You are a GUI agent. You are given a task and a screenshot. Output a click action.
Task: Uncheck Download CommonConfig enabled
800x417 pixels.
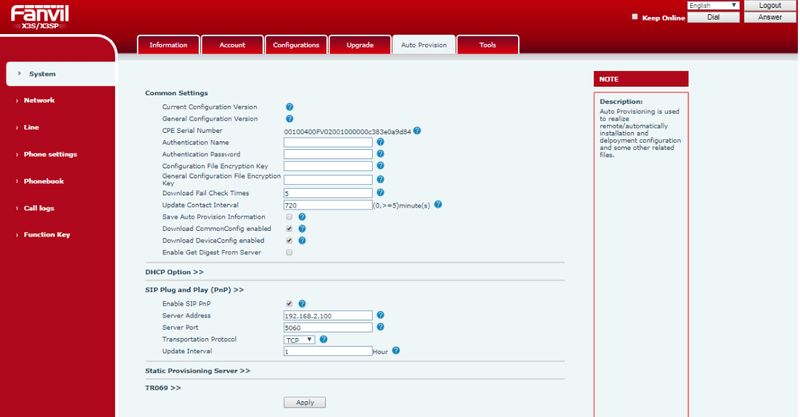(289, 228)
